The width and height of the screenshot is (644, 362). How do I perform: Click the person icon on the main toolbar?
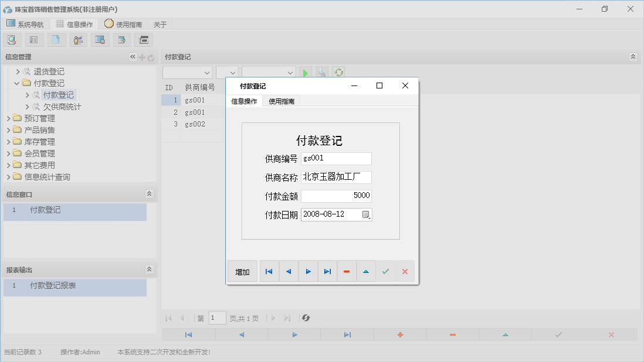pyautogui.click(x=78, y=39)
